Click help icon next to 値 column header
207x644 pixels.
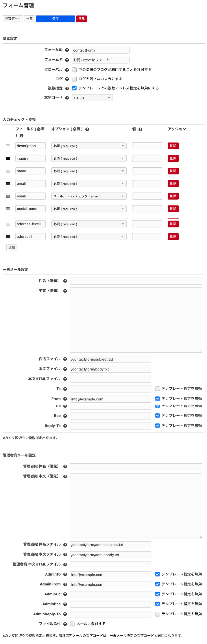(140, 130)
